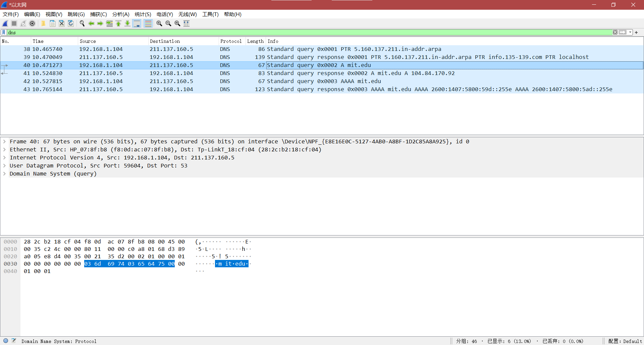The height and width of the screenshot is (345, 644).
Task: Jump to the last packet
Action: (x=127, y=23)
